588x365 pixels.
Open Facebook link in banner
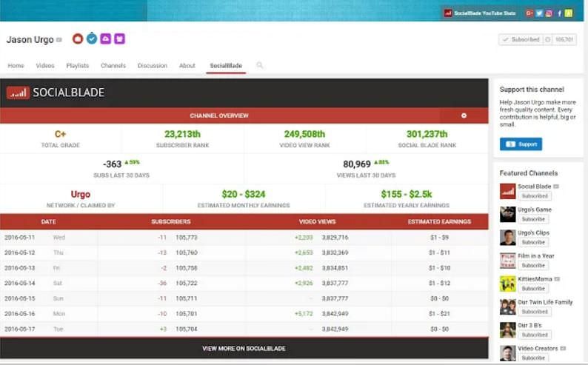pyautogui.click(x=559, y=13)
